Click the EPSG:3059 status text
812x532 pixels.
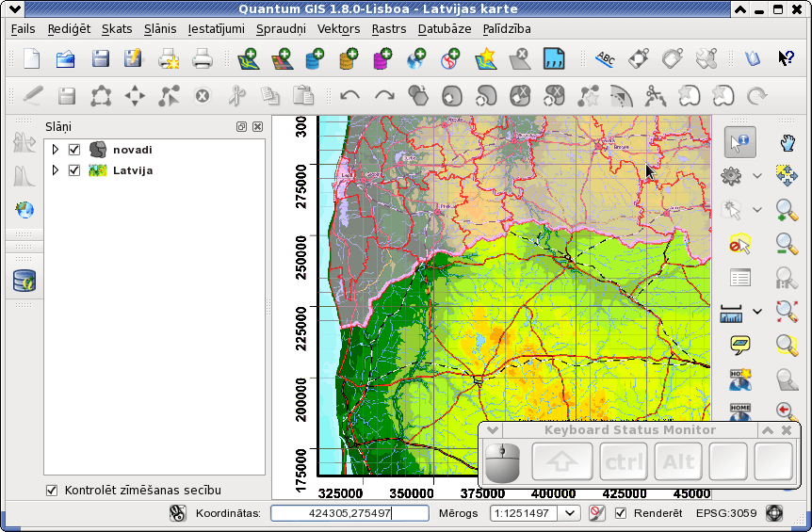tap(726, 513)
